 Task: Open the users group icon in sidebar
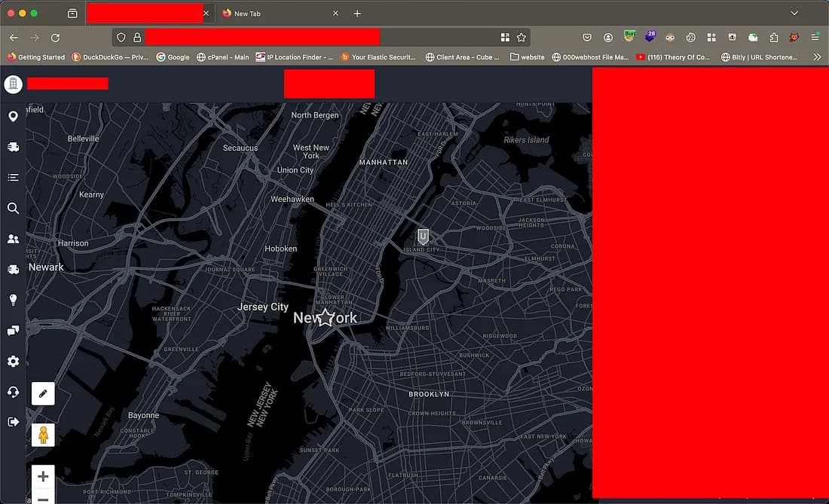pos(13,239)
